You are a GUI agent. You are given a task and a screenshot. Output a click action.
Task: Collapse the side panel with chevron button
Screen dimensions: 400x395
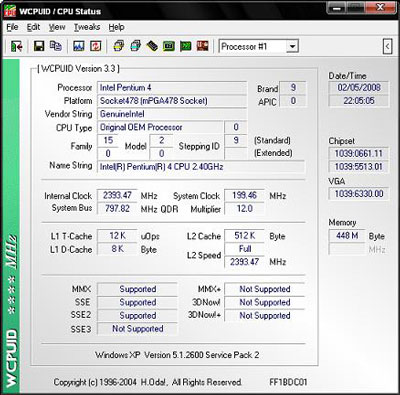[x=387, y=46]
